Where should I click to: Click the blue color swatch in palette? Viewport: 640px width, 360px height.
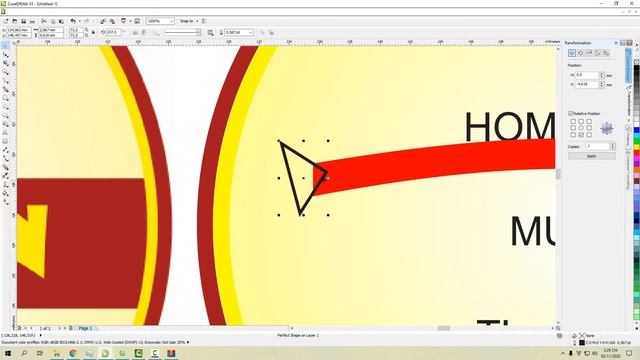click(636, 131)
